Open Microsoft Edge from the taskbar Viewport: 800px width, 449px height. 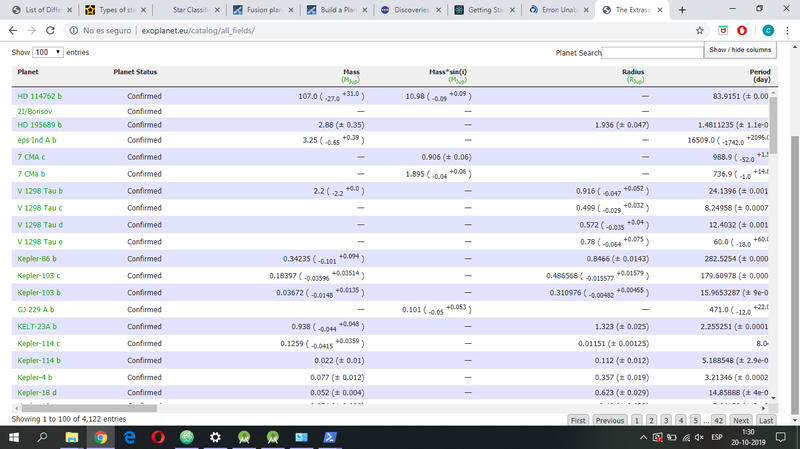[130, 438]
